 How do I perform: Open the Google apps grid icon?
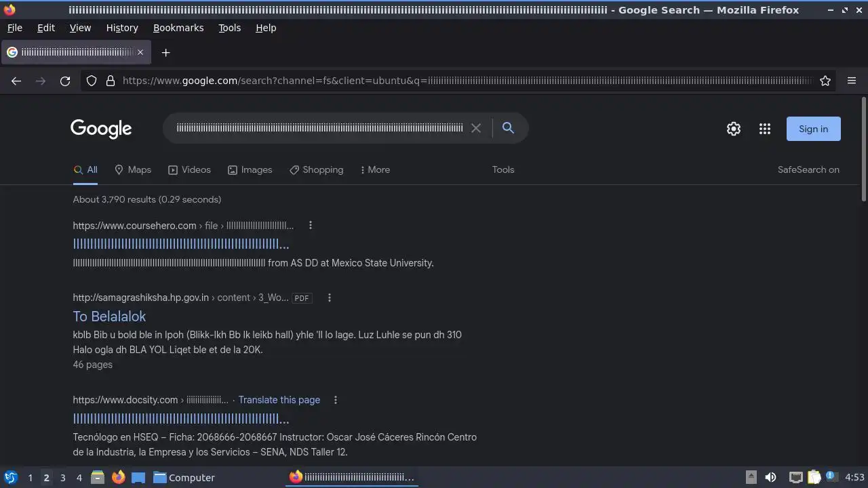tap(765, 129)
